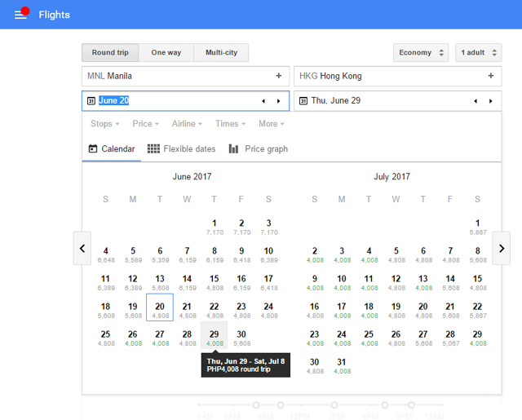522x420 pixels.
Task: Open the Price graph tab
Action: (x=259, y=148)
